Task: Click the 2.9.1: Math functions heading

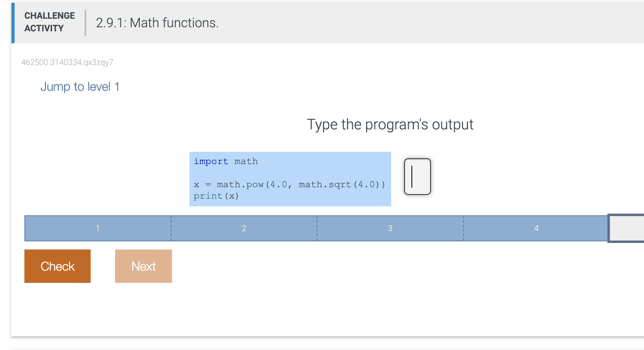Action: (x=157, y=22)
